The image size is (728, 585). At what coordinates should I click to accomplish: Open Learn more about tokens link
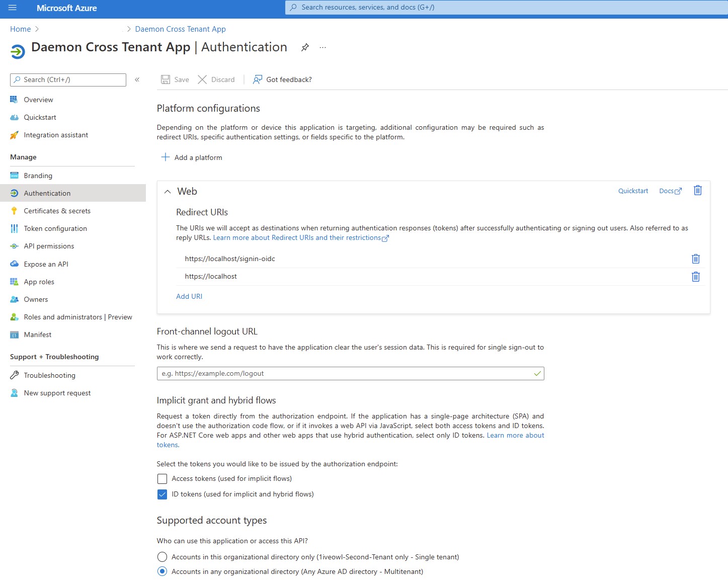click(x=515, y=435)
